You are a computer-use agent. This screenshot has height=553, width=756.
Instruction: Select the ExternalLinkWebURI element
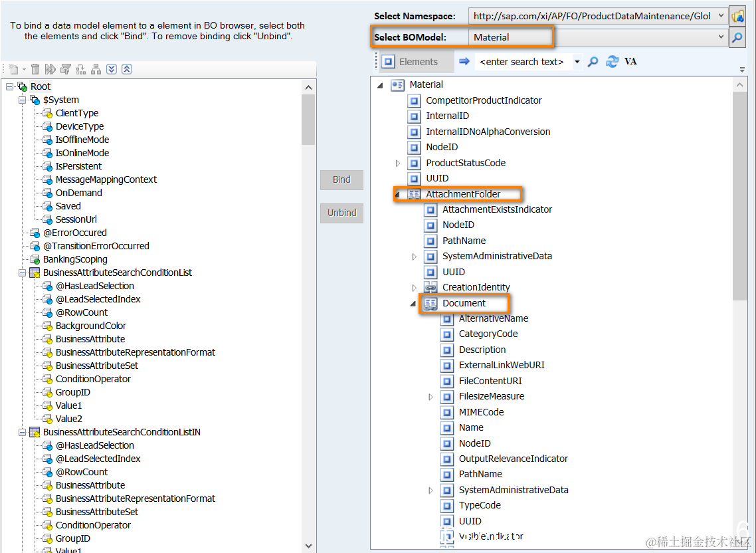(502, 366)
